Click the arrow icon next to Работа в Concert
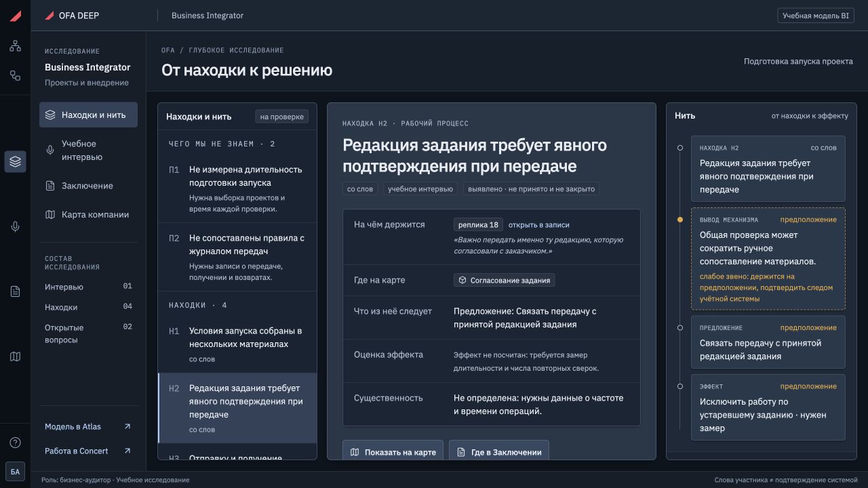Image resolution: width=868 pixels, height=488 pixels. click(x=127, y=451)
